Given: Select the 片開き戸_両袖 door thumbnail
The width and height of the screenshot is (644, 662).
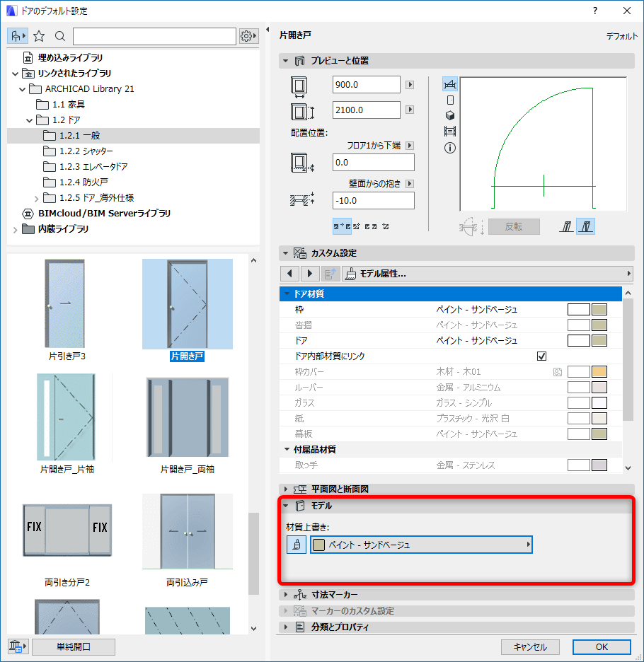Looking at the screenshot, I should coord(188,424).
